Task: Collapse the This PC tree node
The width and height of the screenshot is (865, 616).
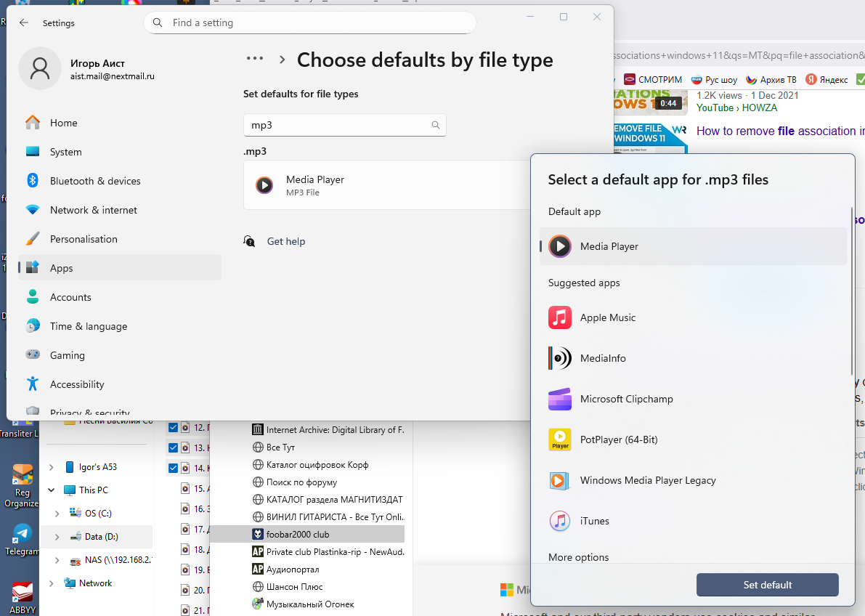Action: click(51, 490)
